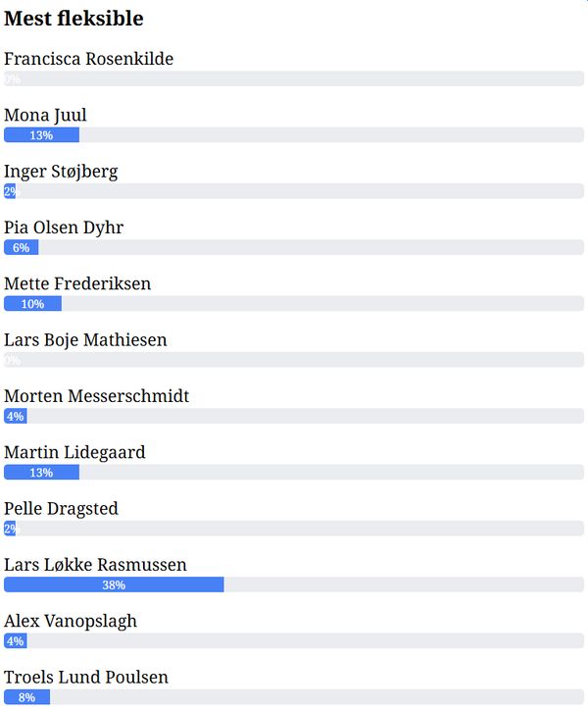Click the Pelle Dragsted name label

tap(61, 508)
